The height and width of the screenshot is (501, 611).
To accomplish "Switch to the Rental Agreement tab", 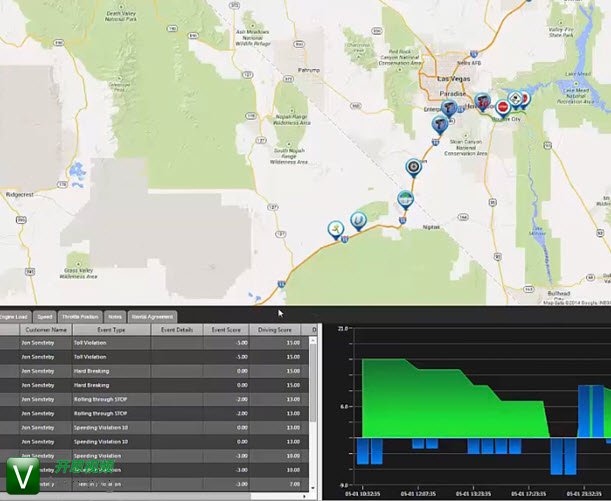I will tap(152, 317).
